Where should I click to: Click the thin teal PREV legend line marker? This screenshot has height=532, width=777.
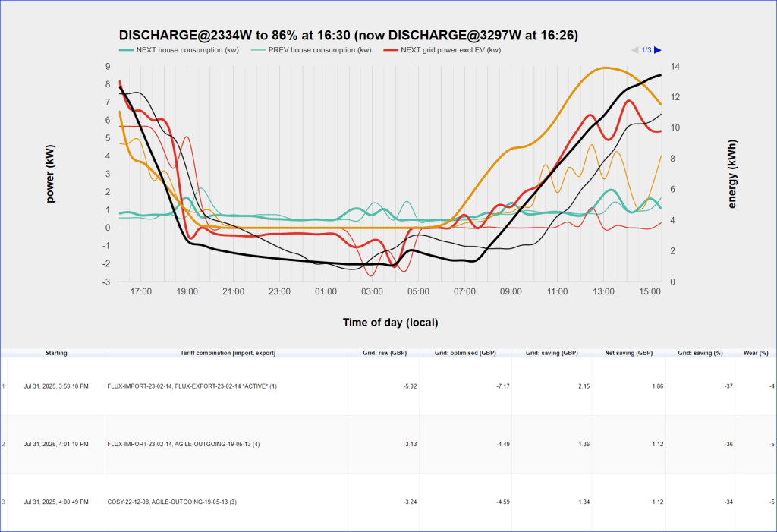point(258,50)
